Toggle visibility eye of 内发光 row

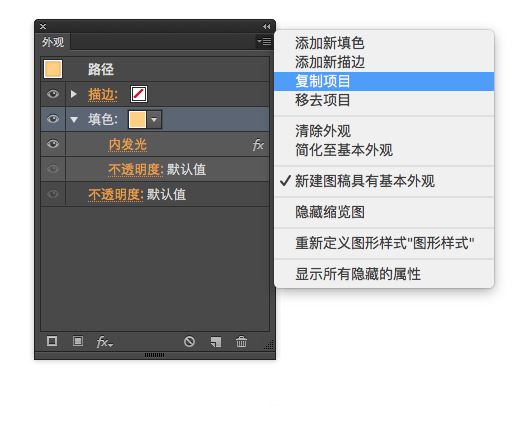point(53,144)
